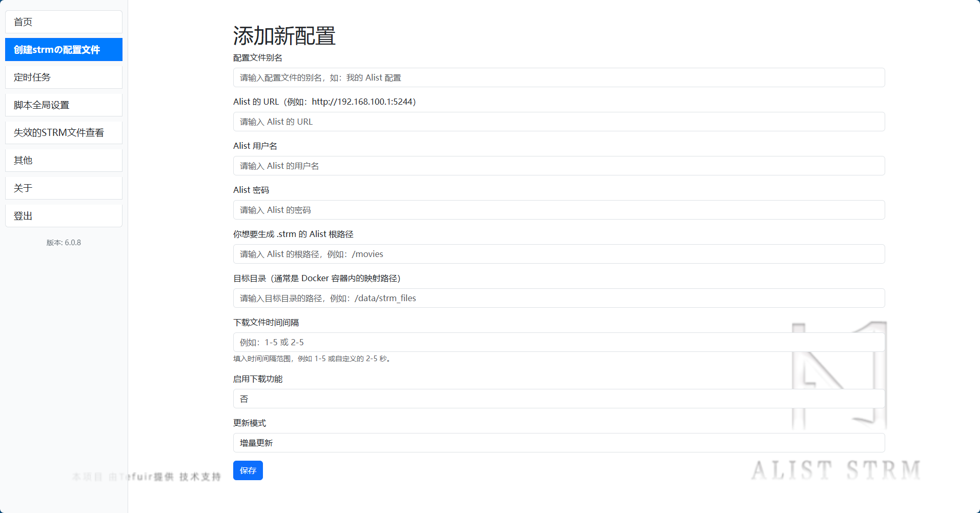Open 定时任务 in the sidebar
Screen dimensions: 980x513
[64, 77]
